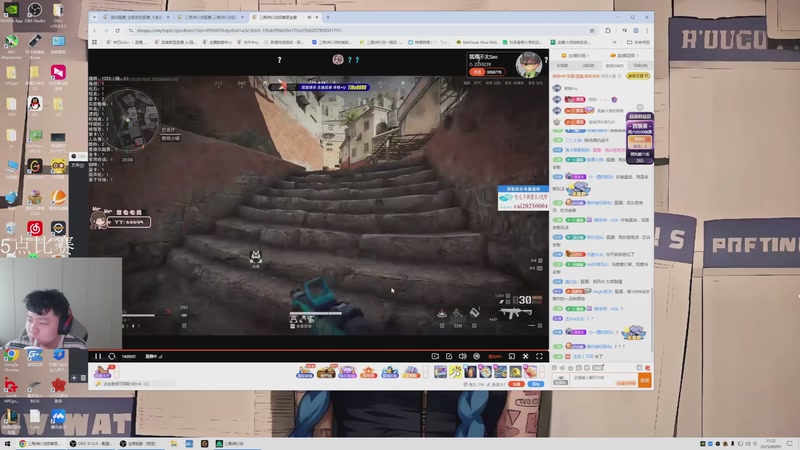Click the clip recording icon in player bar

tap(435, 356)
